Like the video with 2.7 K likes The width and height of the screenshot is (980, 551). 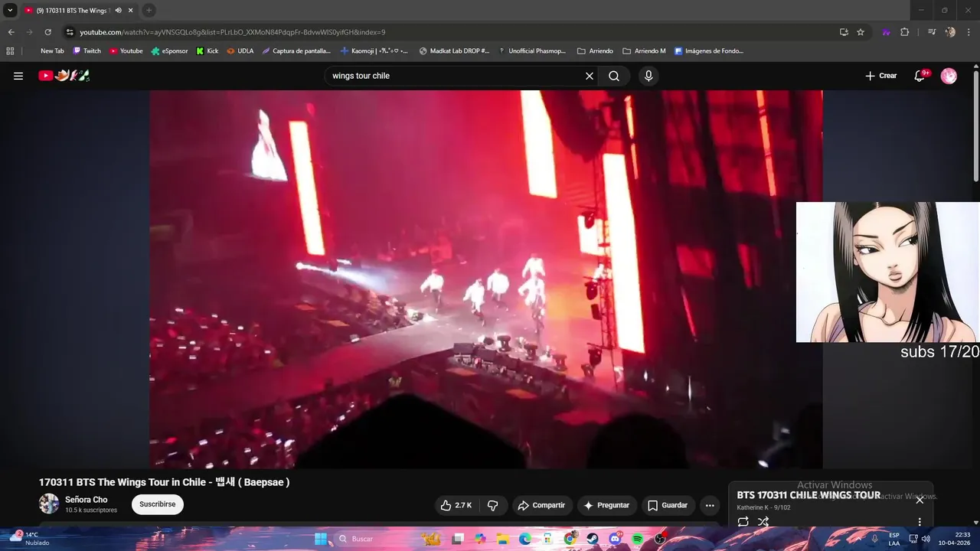point(456,505)
